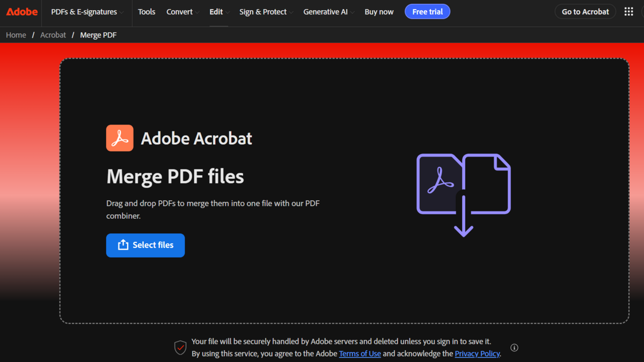Viewport: 644px width, 362px height.
Task: Click the info icon near the privacy notice
Action: coord(514,348)
